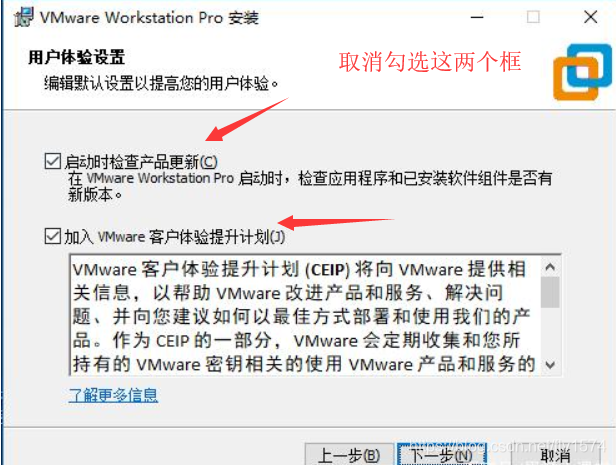This screenshot has width=616, height=465.
Task: Click the 取消 button
Action: tap(556, 456)
